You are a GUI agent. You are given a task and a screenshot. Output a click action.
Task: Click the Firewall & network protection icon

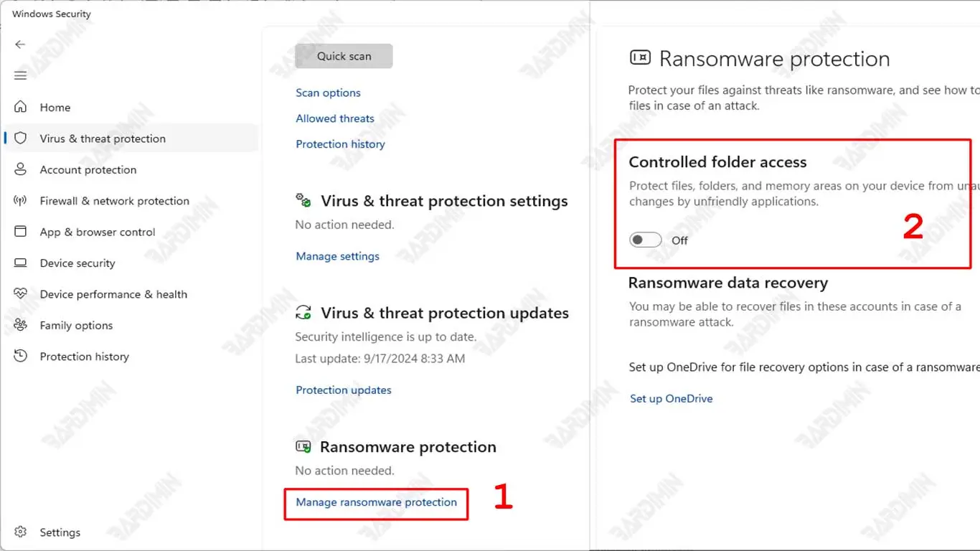coord(21,201)
